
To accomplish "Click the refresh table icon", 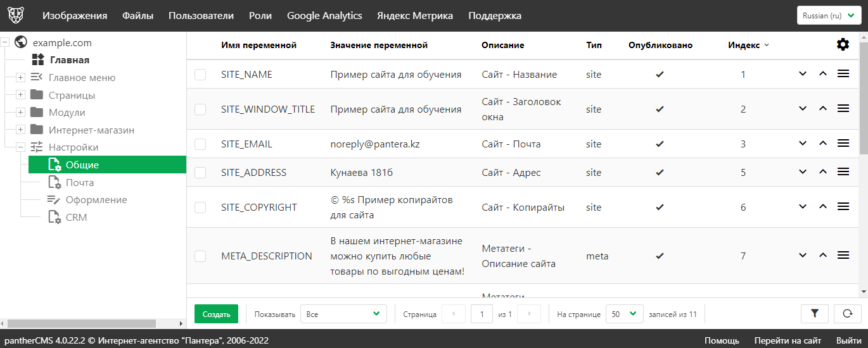I will point(847,314).
